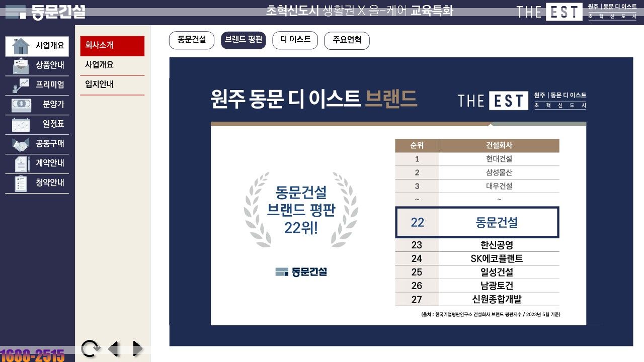Click the 1688-2515 phone number
This screenshot has height=362, width=644.
pos(33,355)
